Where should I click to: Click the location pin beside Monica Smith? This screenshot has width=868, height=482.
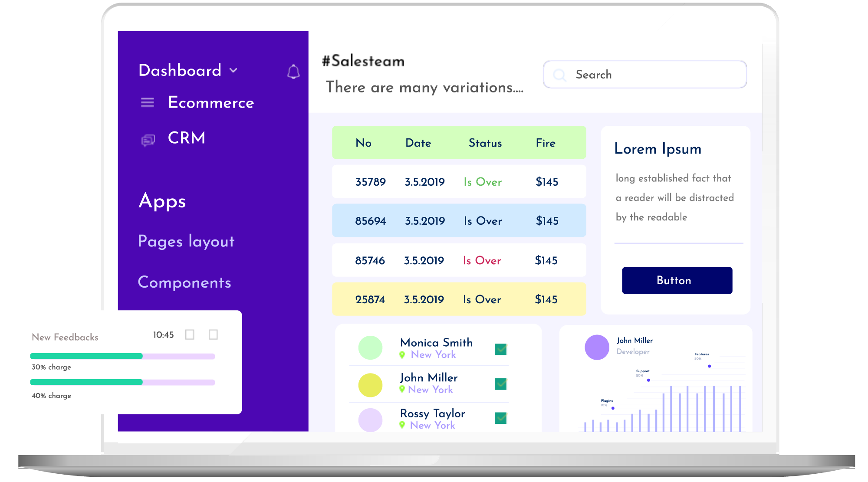pos(402,354)
